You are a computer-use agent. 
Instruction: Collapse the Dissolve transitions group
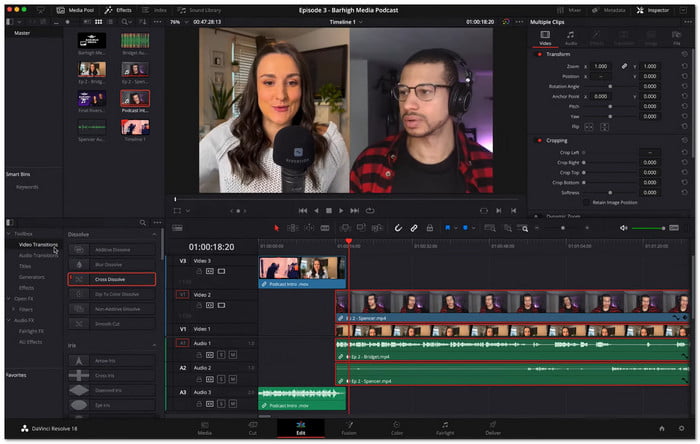154,234
